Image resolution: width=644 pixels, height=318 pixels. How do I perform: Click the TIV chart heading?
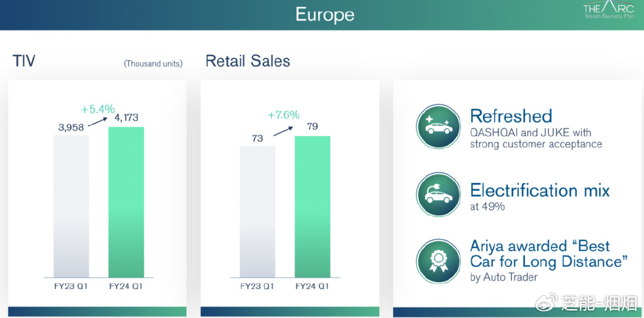[24, 61]
